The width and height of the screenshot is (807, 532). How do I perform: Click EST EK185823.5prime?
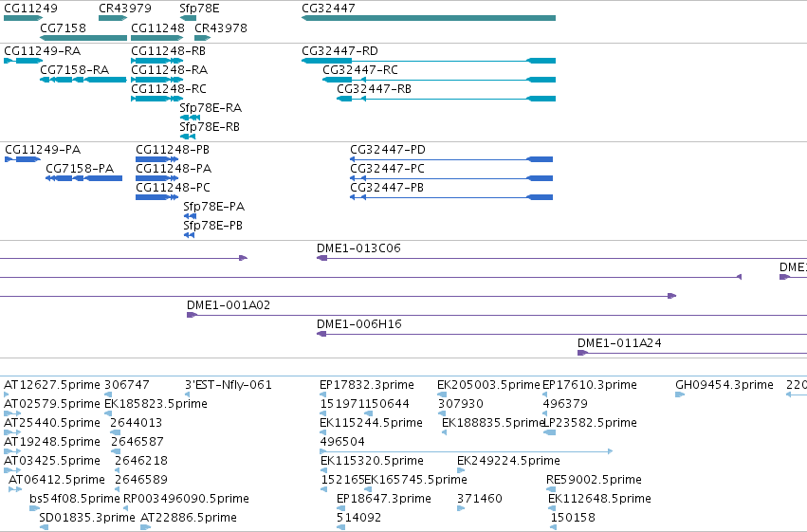108,413
